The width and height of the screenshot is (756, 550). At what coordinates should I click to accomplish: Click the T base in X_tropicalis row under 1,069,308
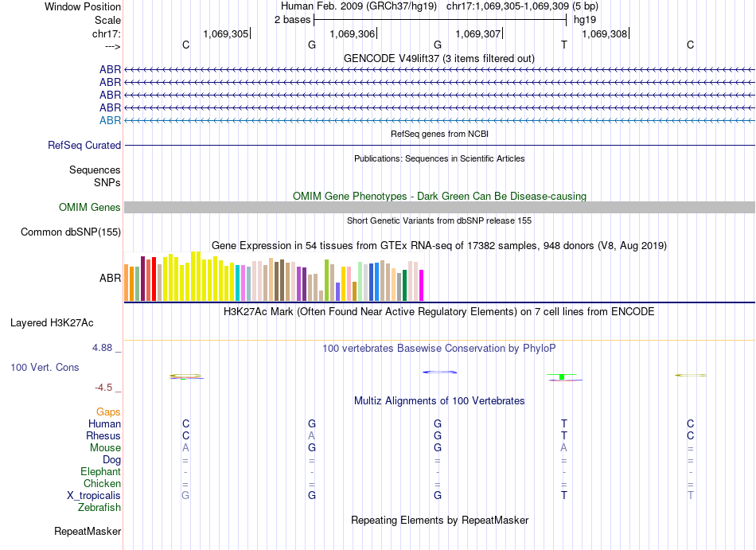click(564, 496)
